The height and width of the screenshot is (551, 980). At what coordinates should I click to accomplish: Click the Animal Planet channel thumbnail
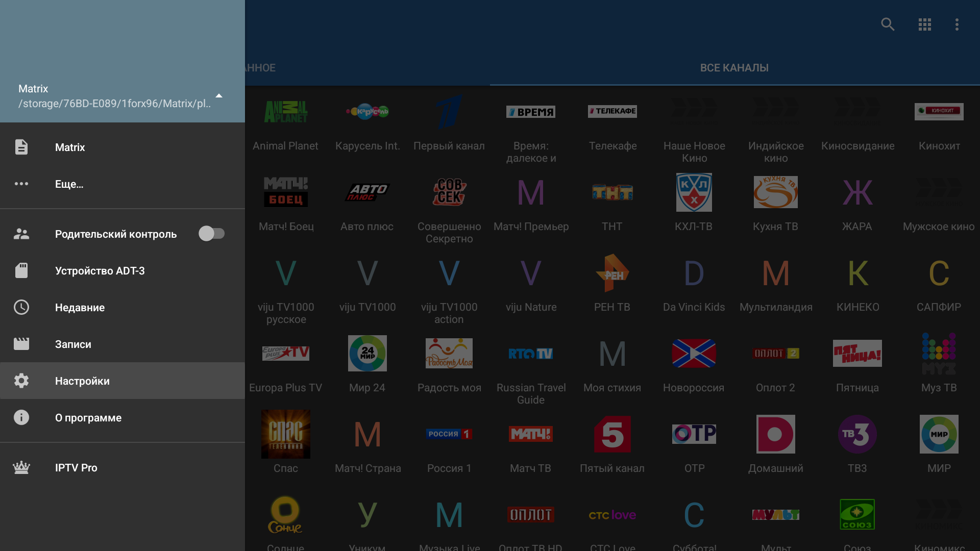click(285, 112)
